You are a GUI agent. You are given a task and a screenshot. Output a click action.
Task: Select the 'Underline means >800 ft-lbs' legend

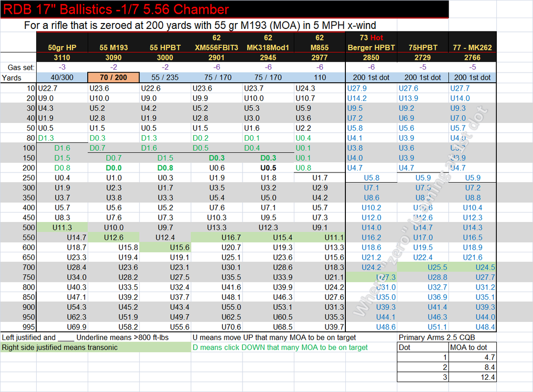(x=122, y=337)
